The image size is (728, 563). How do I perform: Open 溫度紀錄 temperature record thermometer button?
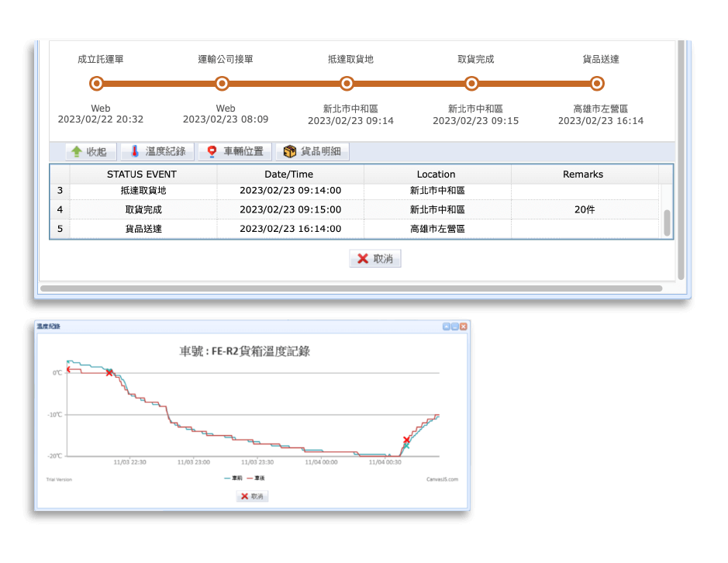pyautogui.click(x=157, y=152)
